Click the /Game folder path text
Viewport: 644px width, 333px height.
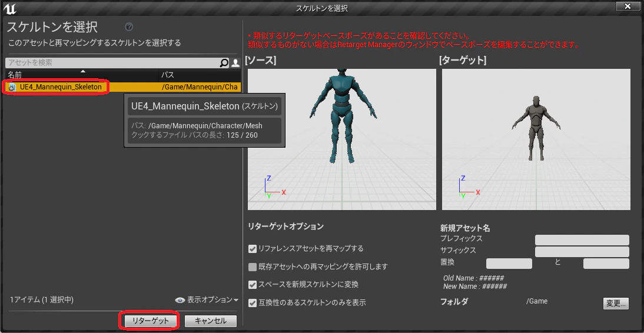pyautogui.click(x=537, y=301)
